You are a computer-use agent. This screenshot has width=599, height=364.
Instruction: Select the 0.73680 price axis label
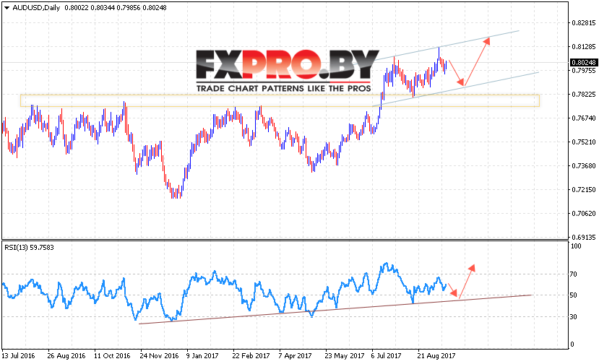tap(584, 166)
